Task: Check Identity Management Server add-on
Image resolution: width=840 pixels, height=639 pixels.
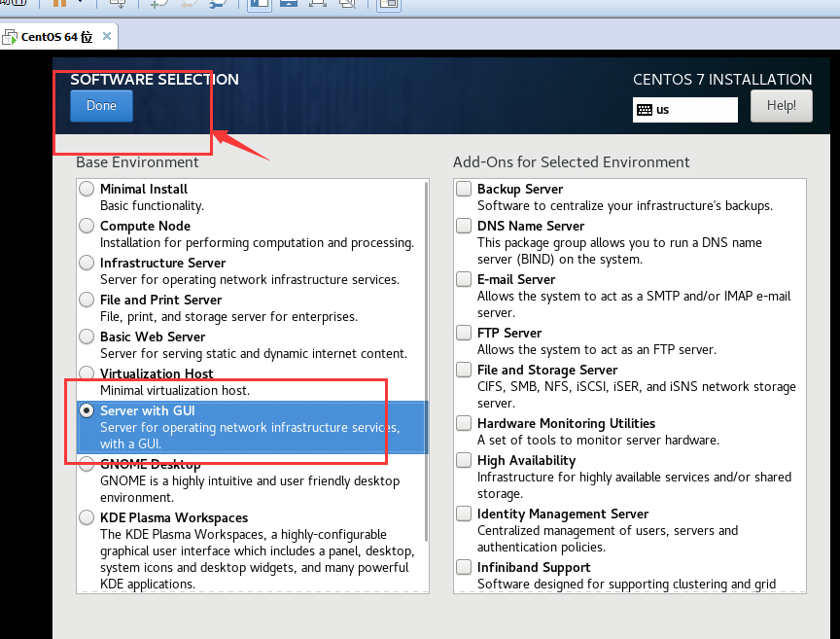Action: (x=464, y=515)
